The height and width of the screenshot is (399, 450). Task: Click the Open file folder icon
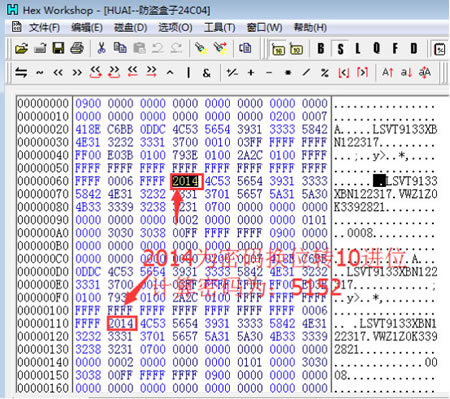coord(22,49)
